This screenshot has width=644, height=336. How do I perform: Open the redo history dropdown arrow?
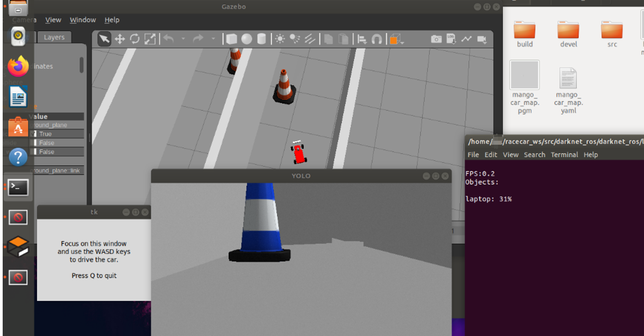(x=213, y=39)
